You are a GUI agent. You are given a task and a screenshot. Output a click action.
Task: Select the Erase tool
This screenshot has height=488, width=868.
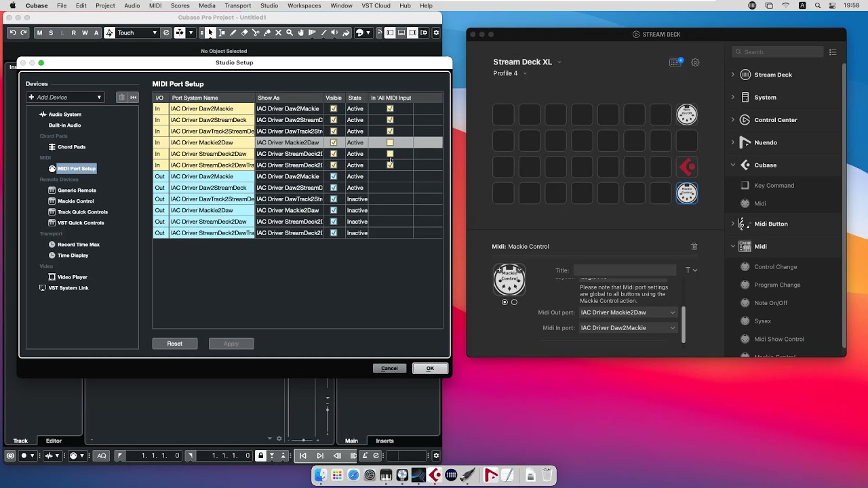tap(244, 33)
